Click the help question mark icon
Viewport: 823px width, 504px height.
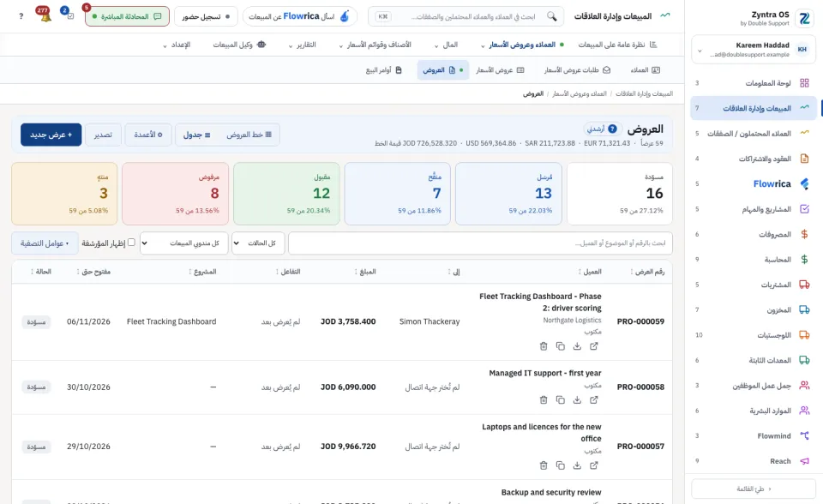[21, 16]
